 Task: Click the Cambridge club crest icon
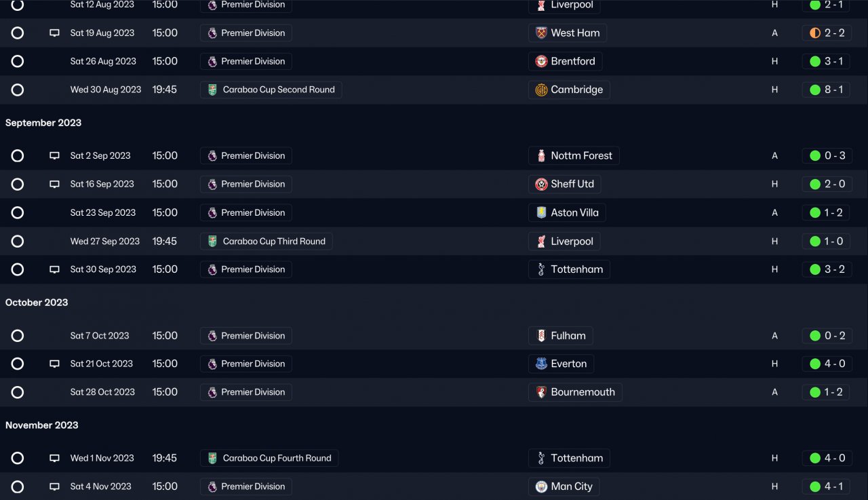coord(541,90)
